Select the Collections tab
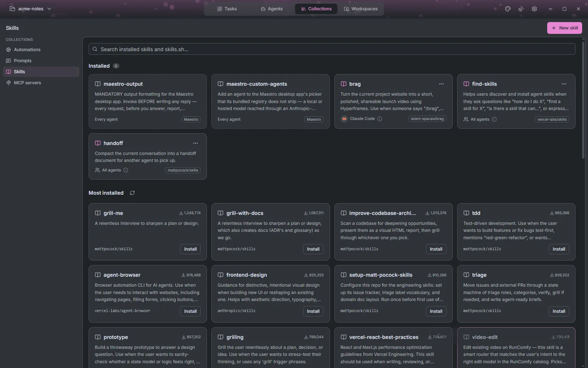This screenshot has height=368, width=588. 316,9
